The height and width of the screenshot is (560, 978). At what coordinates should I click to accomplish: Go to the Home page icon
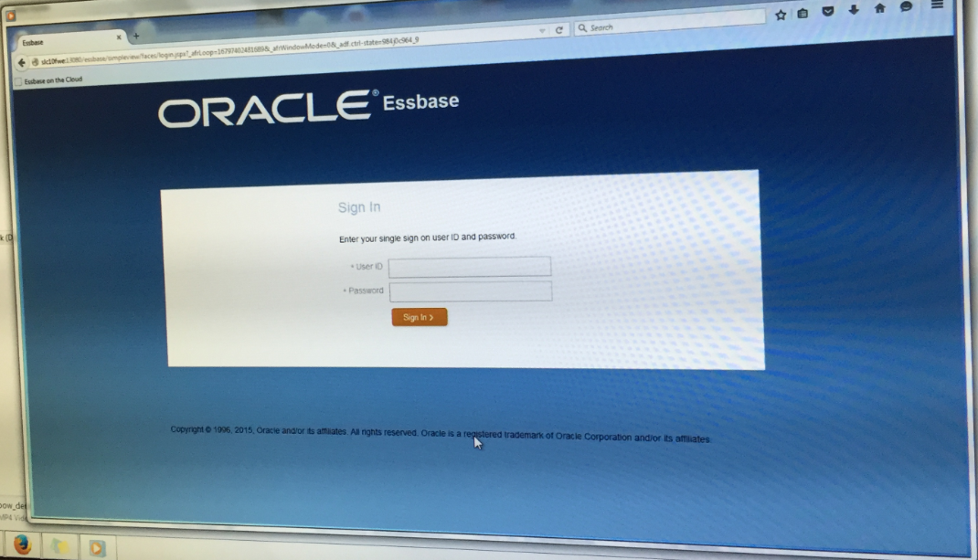(x=879, y=8)
